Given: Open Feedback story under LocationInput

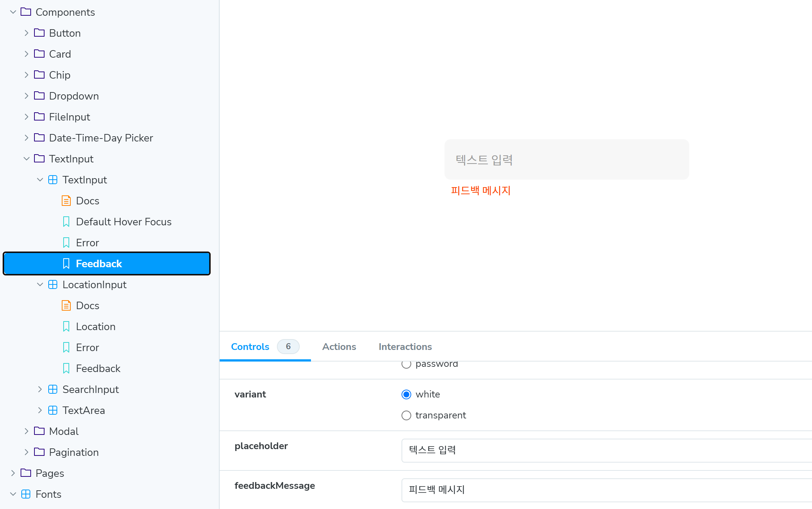Looking at the screenshot, I should point(98,369).
